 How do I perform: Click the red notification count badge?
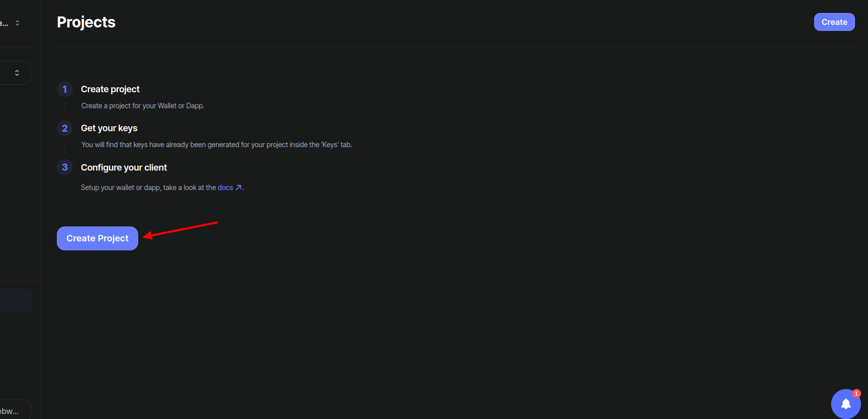pos(856,394)
